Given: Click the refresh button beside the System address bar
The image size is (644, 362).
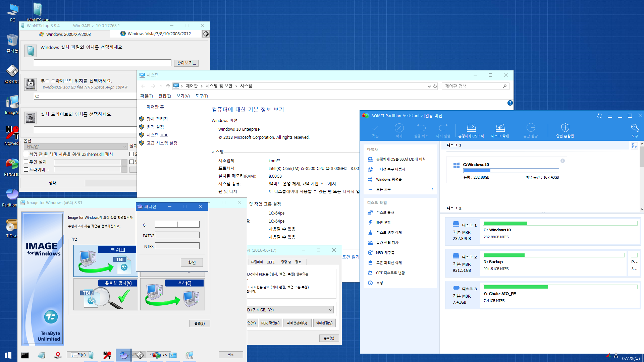Looking at the screenshot, I should click(435, 86).
